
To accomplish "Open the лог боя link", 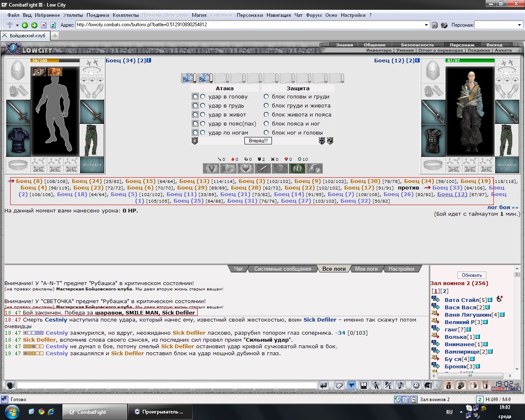I will (503, 208).
